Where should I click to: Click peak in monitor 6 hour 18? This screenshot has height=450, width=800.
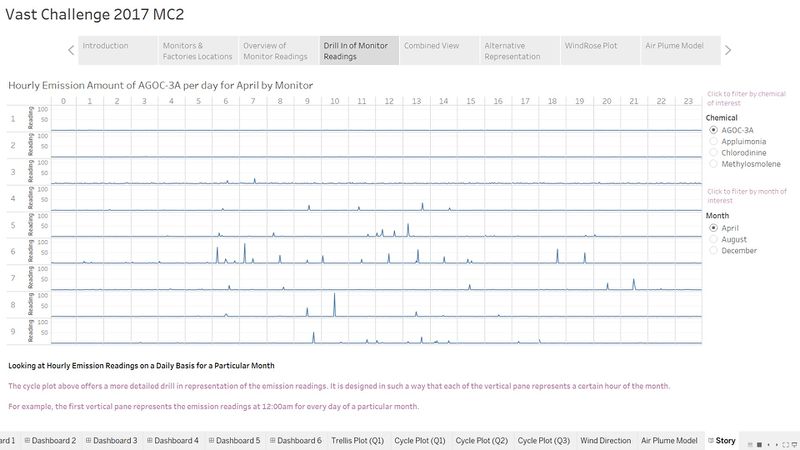coord(557,256)
